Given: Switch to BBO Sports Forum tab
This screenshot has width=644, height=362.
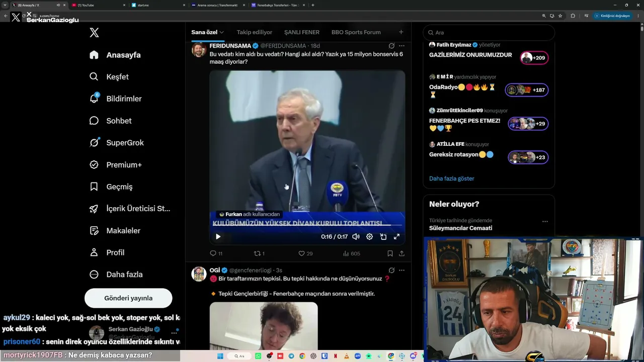Looking at the screenshot, I should coord(356,32).
